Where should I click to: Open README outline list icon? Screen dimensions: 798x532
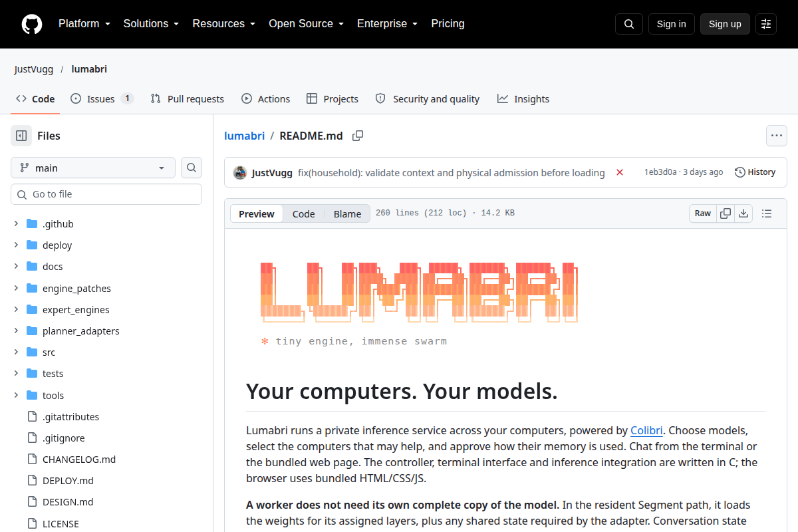(x=767, y=213)
